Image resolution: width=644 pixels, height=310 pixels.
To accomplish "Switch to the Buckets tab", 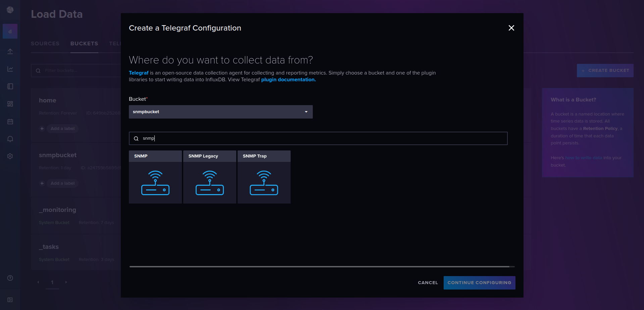I will 84,44.
